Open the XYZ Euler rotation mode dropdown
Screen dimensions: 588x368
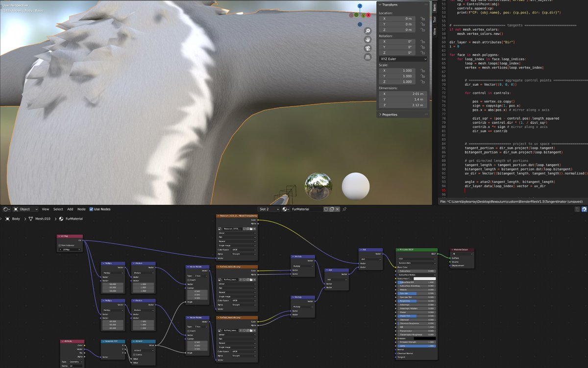[x=403, y=59]
